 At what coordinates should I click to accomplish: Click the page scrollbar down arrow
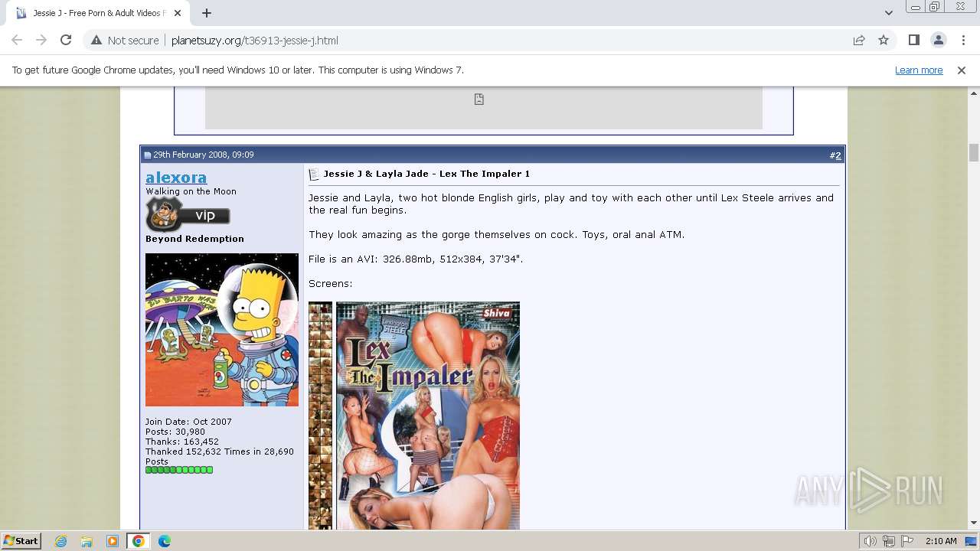coord(974,523)
